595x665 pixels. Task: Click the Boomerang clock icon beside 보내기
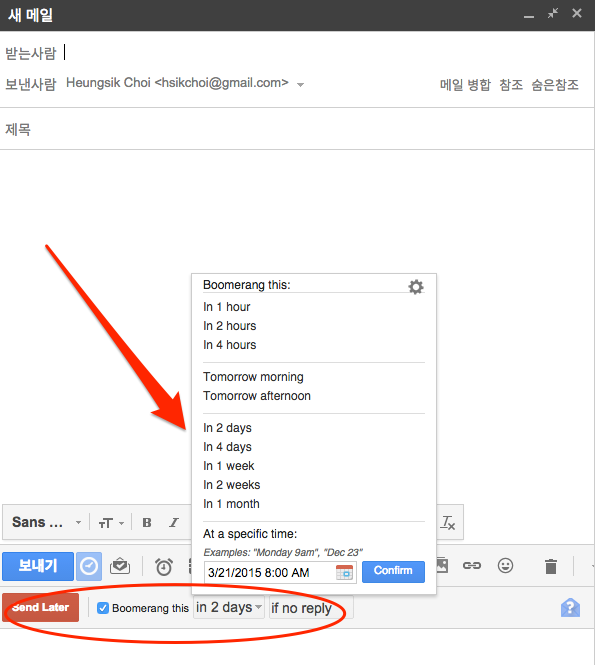pos(89,566)
